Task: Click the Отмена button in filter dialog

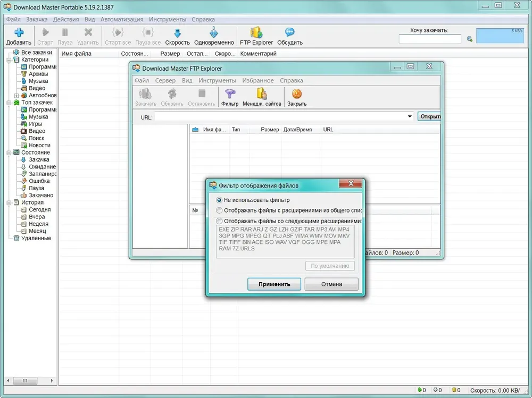Action: click(331, 284)
